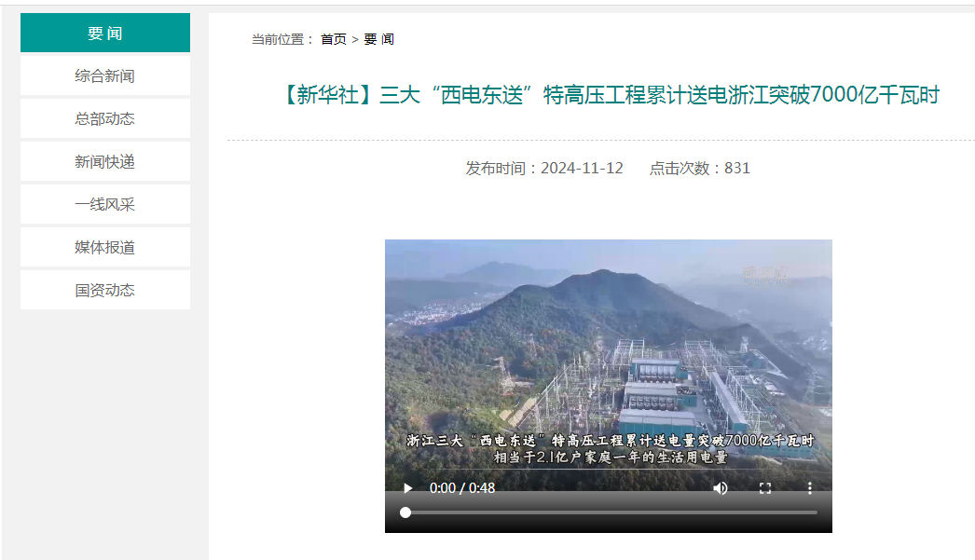The height and width of the screenshot is (560, 975).
Task: Open the 综合新闻 sidebar section
Action: (x=105, y=75)
